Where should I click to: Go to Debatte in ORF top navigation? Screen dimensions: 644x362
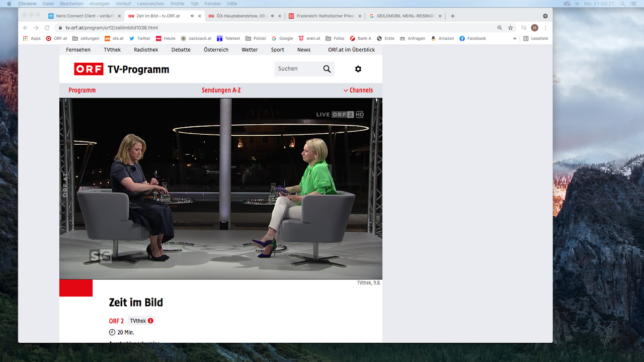tap(181, 50)
